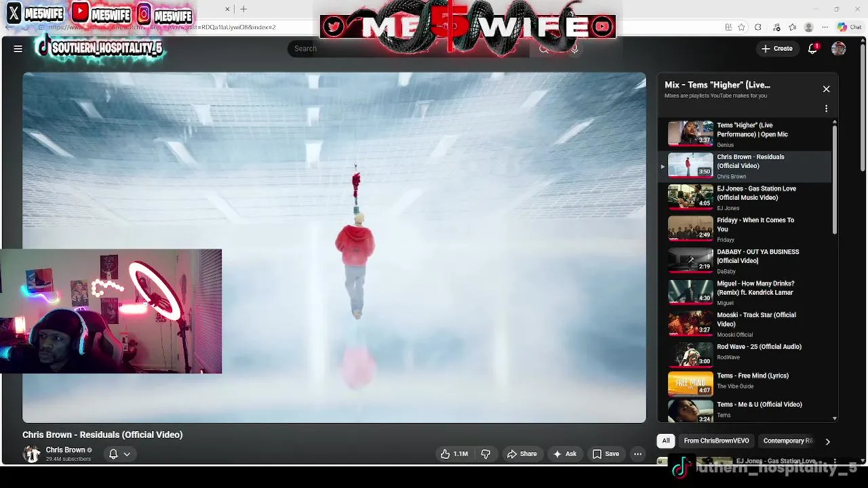Open subscription notification bell dropdown
Image resolution: width=868 pixels, height=488 pixels.
pos(119,454)
